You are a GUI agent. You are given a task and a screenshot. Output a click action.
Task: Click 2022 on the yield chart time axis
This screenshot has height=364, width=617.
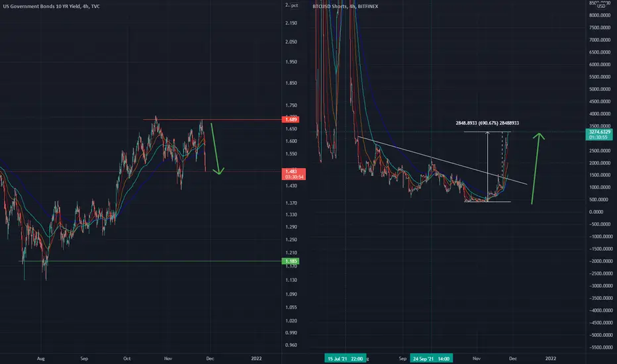pos(256,359)
